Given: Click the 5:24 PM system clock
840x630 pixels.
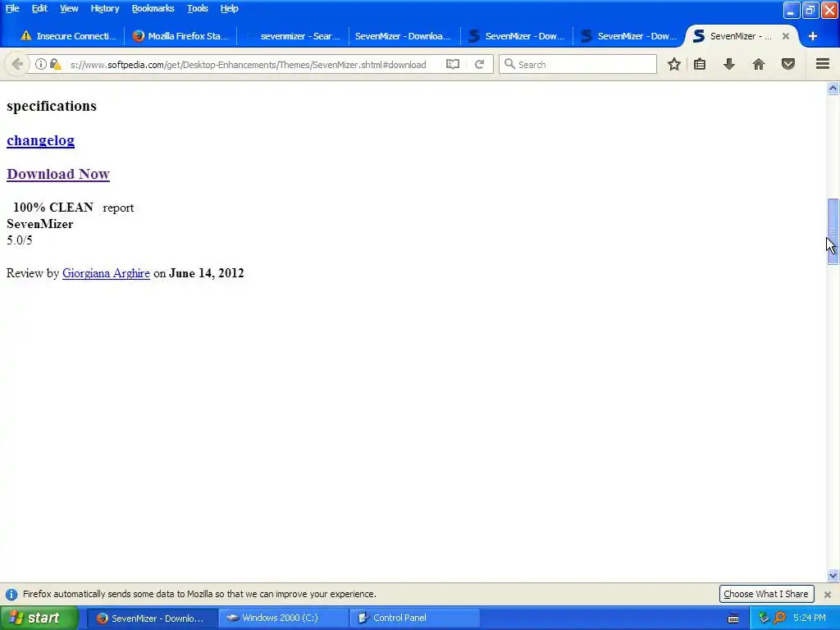Looking at the screenshot, I should point(809,619).
